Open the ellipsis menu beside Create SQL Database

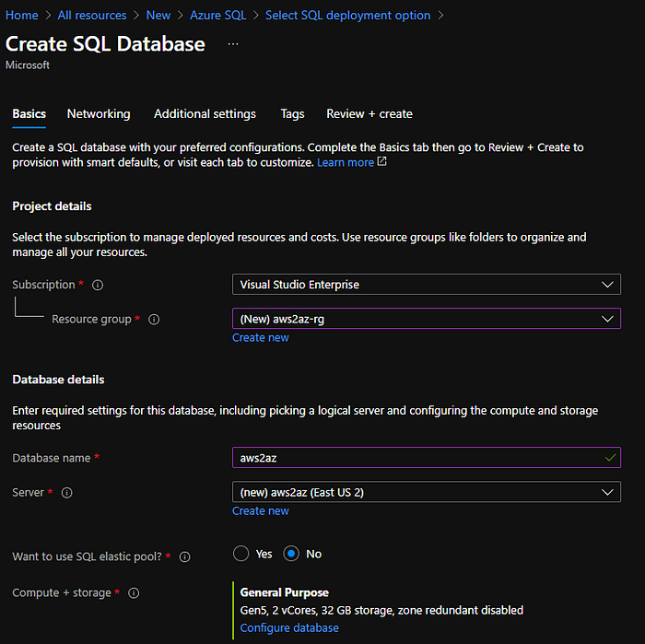233,44
